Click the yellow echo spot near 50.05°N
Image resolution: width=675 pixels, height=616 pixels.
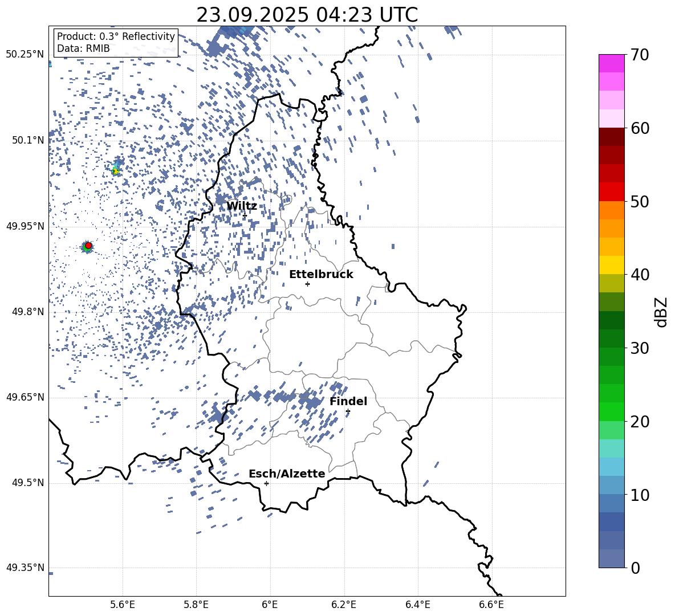(115, 171)
